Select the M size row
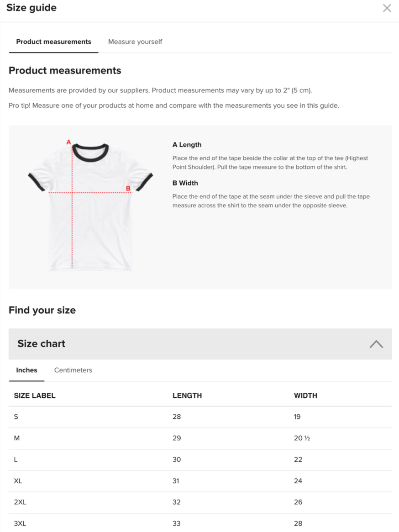399x532 pixels. 200,438
